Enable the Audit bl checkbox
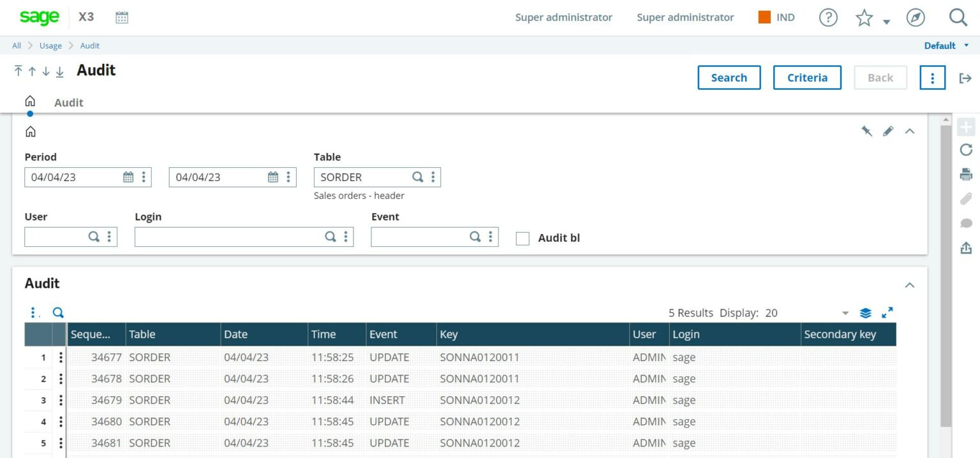The height and width of the screenshot is (458, 980). click(x=523, y=238)
